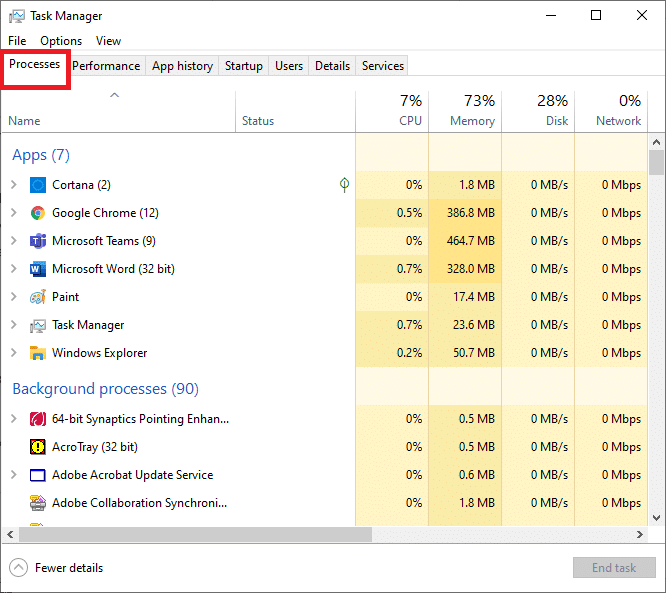This screenshot has height=593, width=666.
Task: Click the Cortana app icon
Action: click(x=38, y=185)
